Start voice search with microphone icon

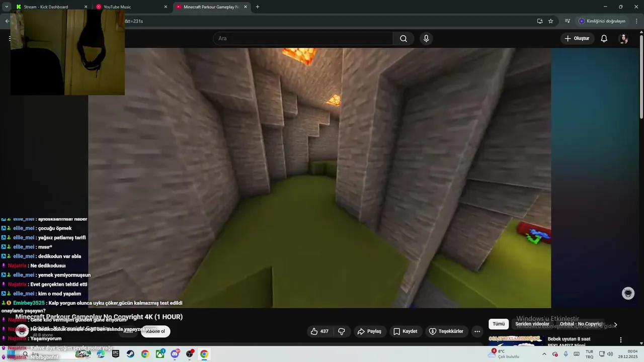pyautogui.click(x=426, y=39)
